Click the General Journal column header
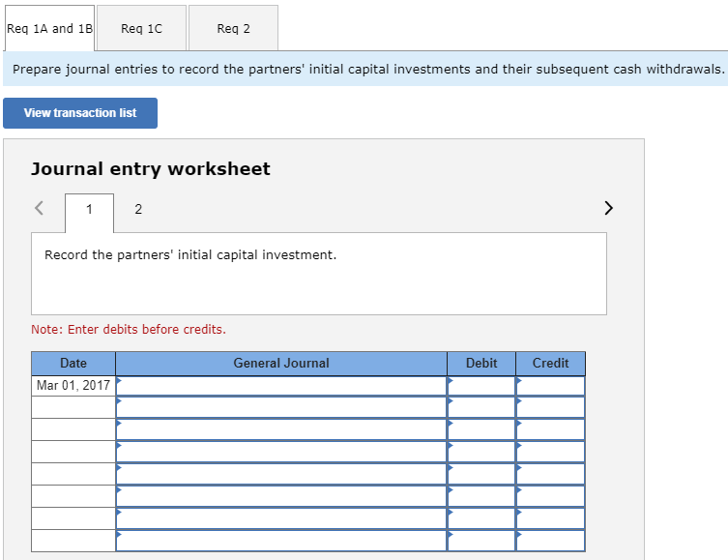The height and width of the screenshot is (560, 728). click(x=281, y=364)
